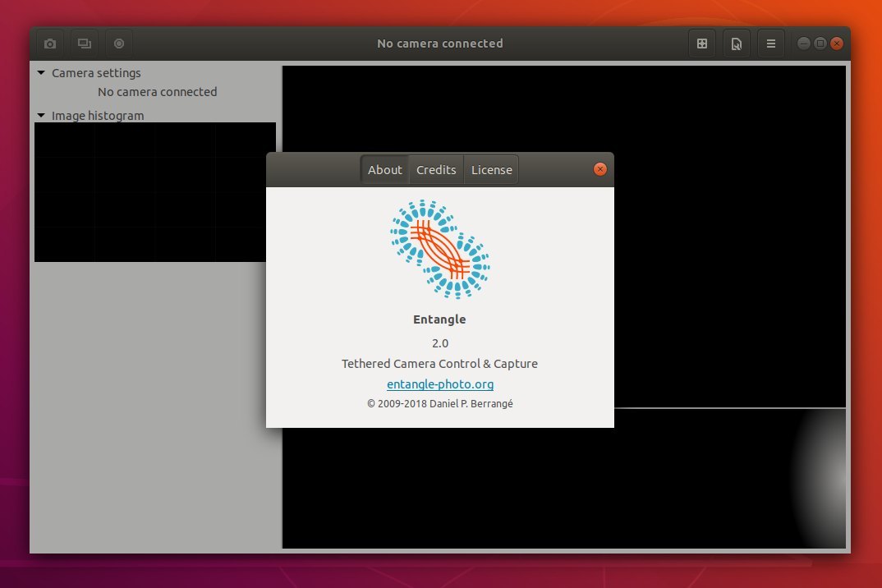
Task: Minimize the Entangle main window
Action: pyautogui.click(x=804, y=44)
